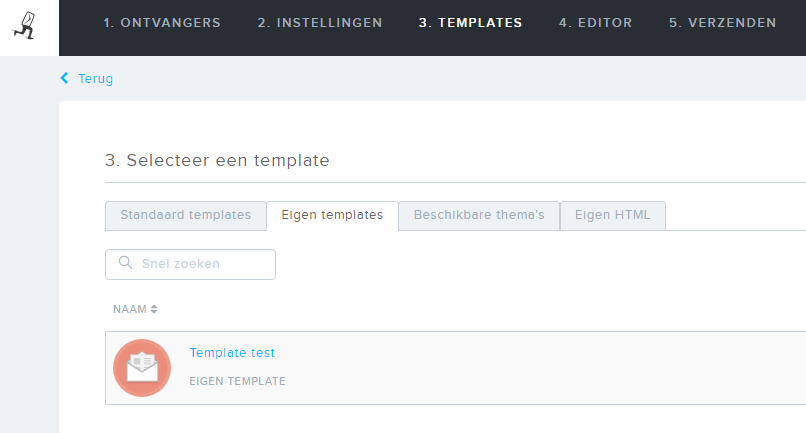Click the Template test envelope icon
Image resolution: width=806 pixels, height=433 pixels.
(142, 368)
